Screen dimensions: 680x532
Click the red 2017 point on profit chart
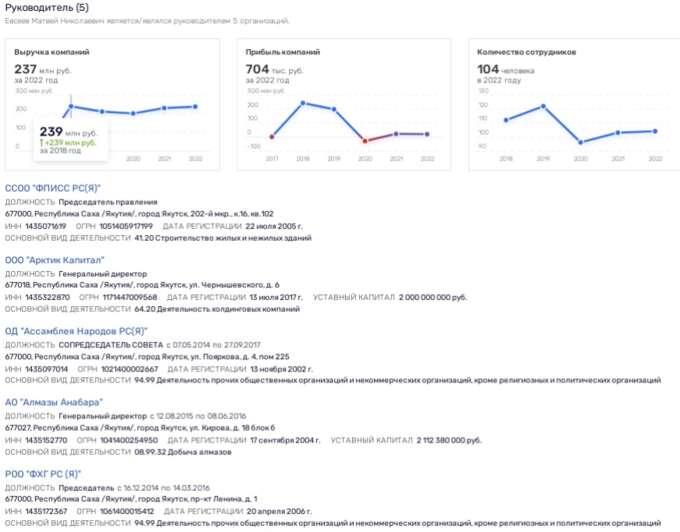[x=271, y=137]
